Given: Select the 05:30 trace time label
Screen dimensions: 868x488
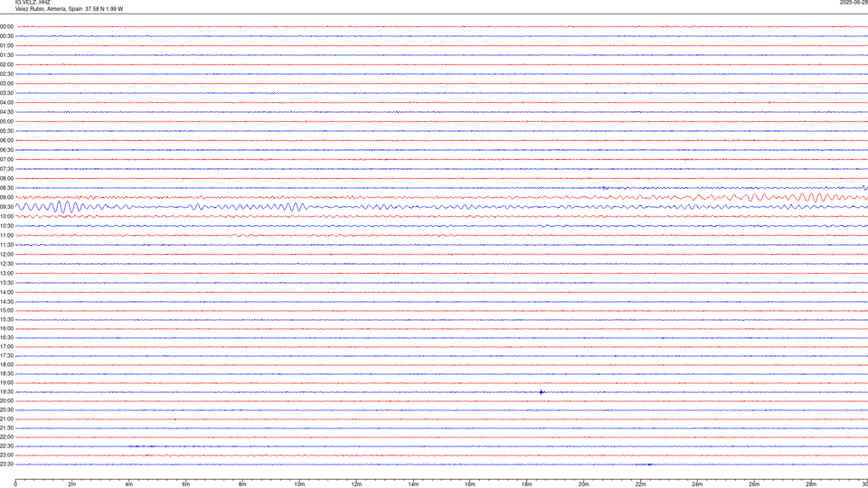Looking at the screenshot, I should pos(6,131).
